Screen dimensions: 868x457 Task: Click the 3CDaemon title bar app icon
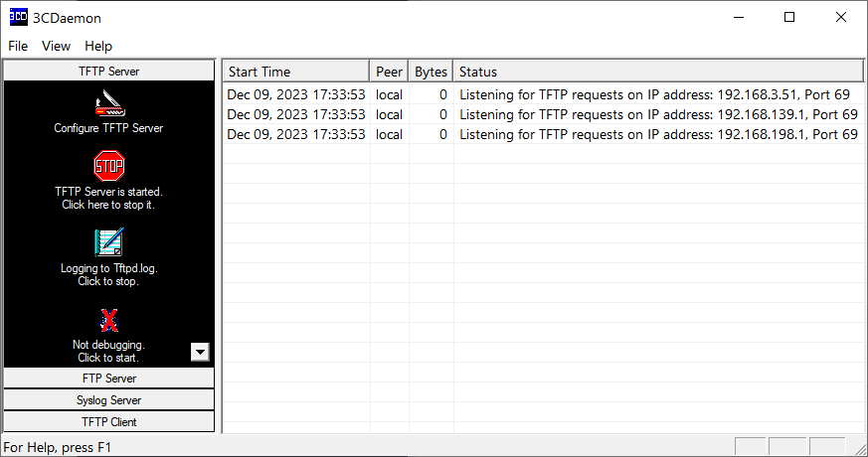click(x=18, y=17)
